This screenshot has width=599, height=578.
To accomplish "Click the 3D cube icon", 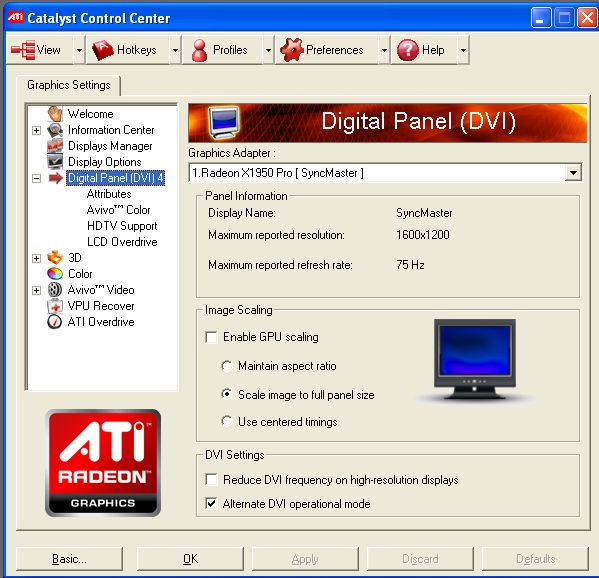I will (55, 257).
